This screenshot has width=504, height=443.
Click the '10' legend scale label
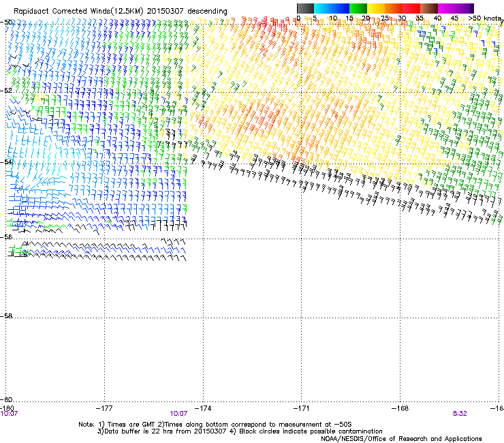pos(333,18)
